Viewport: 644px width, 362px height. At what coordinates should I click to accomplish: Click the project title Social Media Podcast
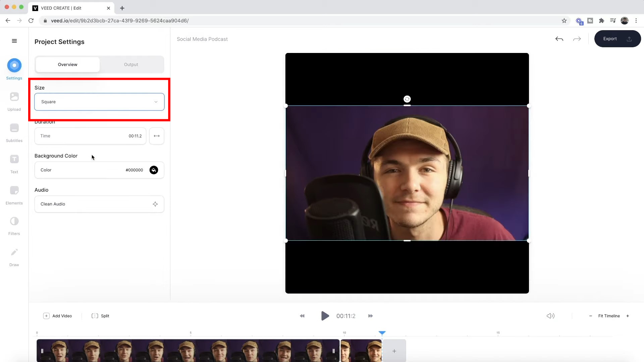click(202, 39)
